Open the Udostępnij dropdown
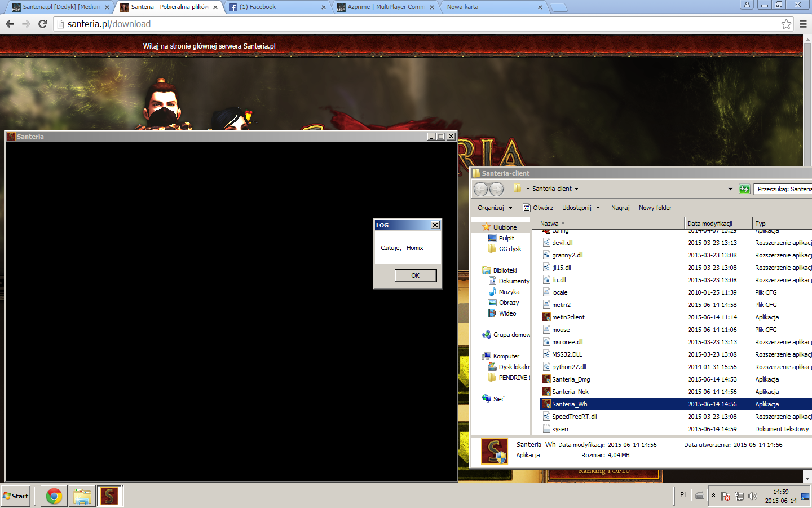Screen dimensions: 812x508 [x=581, y=208]
